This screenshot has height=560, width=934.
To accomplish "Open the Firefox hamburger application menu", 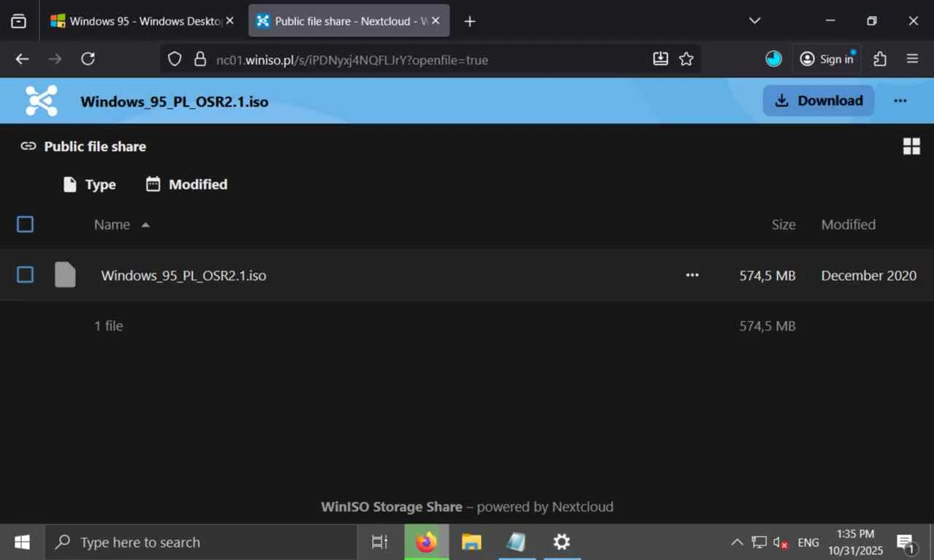I will pos(912,59).
